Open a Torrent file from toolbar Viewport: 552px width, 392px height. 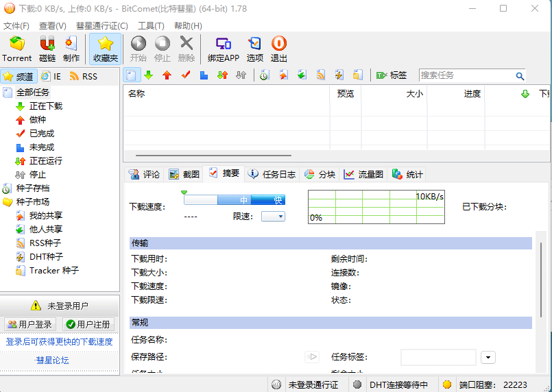[17, 49]
